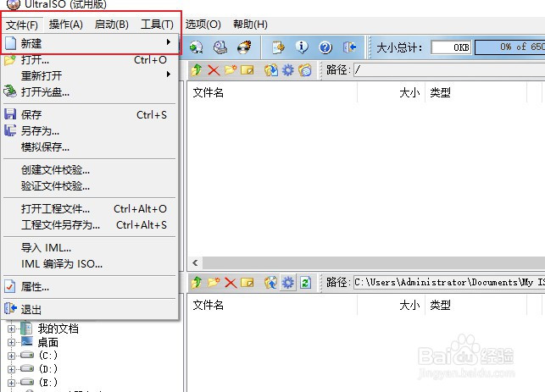Choose 打开... from the file menu
The height and width of the screenshot is (392, 545).
coord(90,60)
